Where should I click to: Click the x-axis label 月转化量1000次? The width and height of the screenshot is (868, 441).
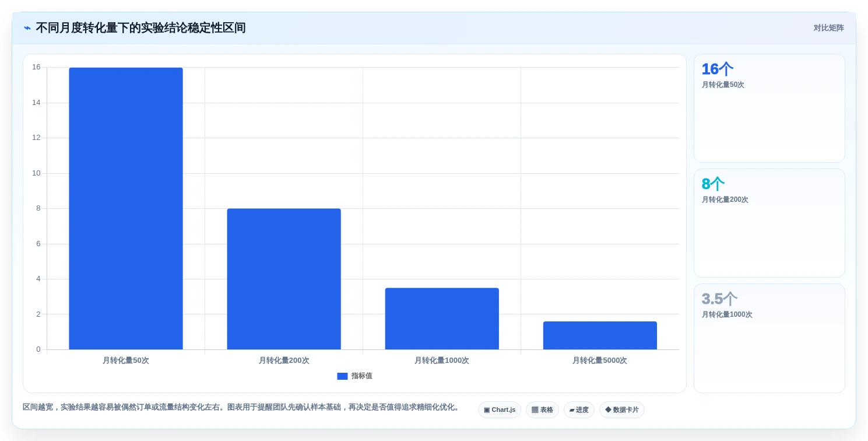(442, 360)
